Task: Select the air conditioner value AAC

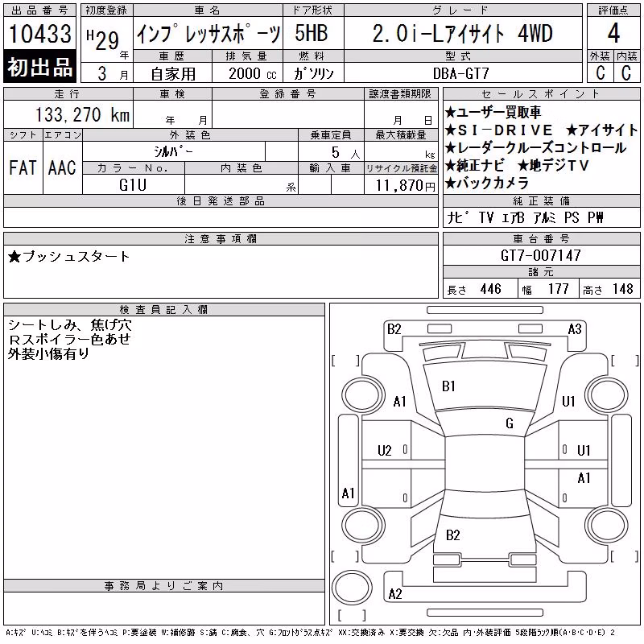Action: coord(62,167)
